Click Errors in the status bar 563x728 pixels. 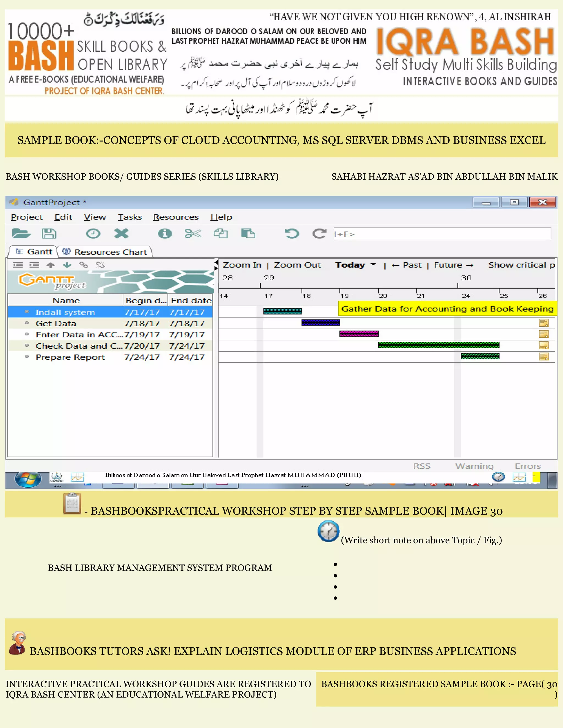(528, 466)
